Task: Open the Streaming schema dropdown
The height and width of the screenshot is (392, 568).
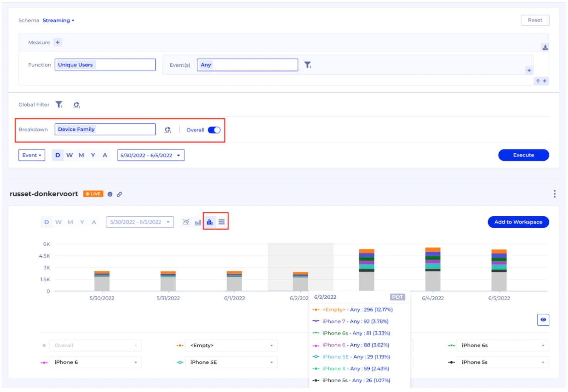Action: [x=58, y=20]
